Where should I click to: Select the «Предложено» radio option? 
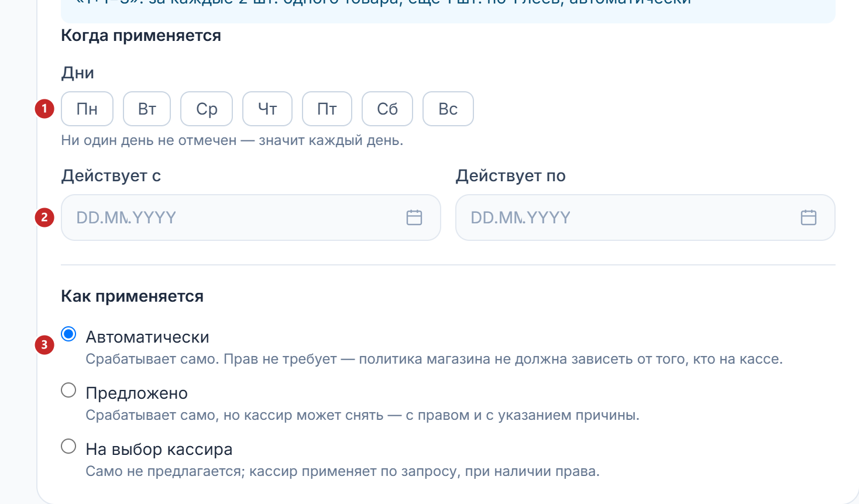[x=68, y=390]
